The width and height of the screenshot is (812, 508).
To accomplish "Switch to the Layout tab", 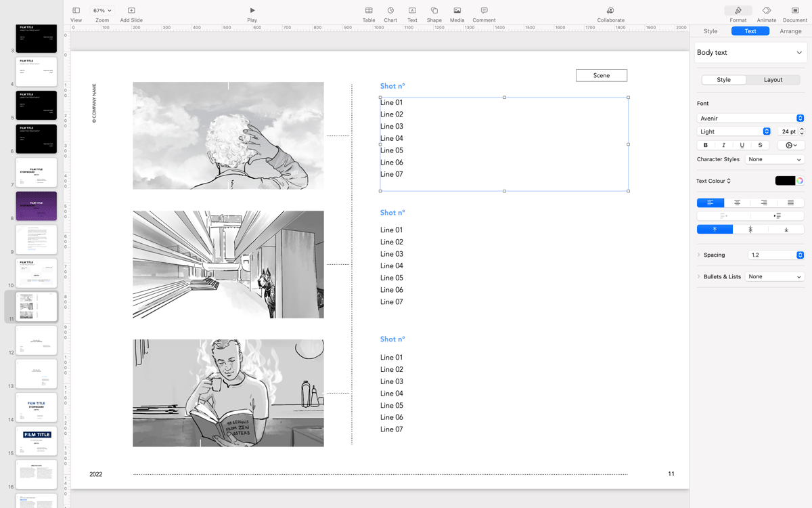I will coord(773,80).
